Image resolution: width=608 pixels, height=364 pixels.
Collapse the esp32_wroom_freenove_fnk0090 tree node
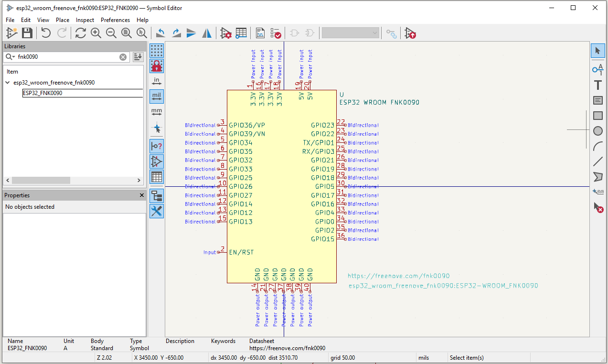[x=7, y=82]
